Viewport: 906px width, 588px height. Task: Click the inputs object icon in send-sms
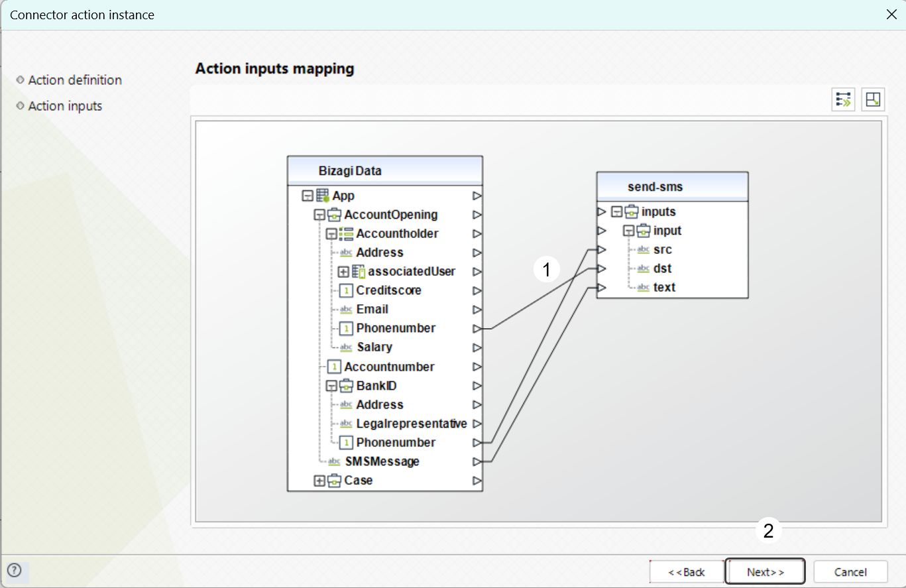coord(632,211)
